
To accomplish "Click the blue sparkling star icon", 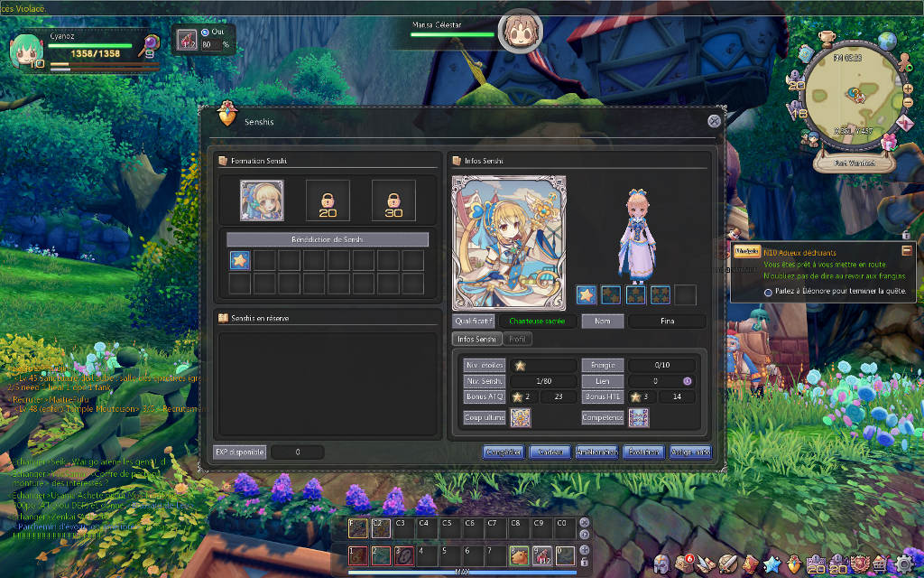I will coord(772,564).
